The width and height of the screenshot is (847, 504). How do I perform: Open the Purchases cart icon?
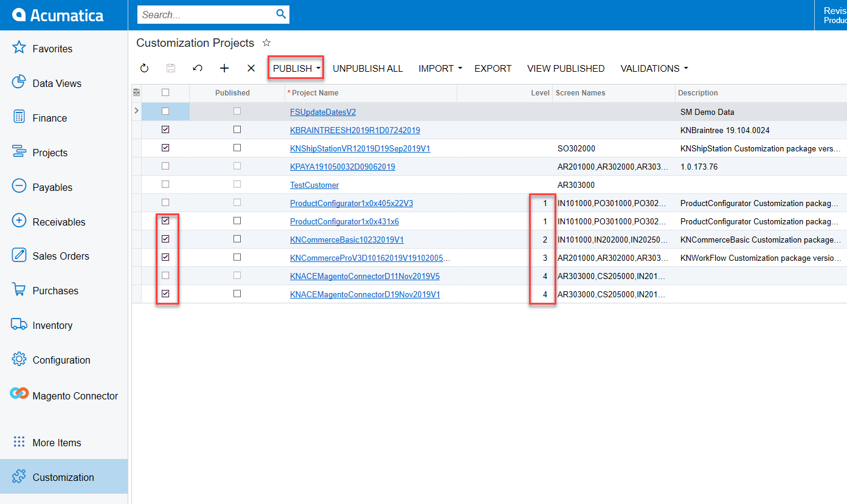(x=19, y=290)
